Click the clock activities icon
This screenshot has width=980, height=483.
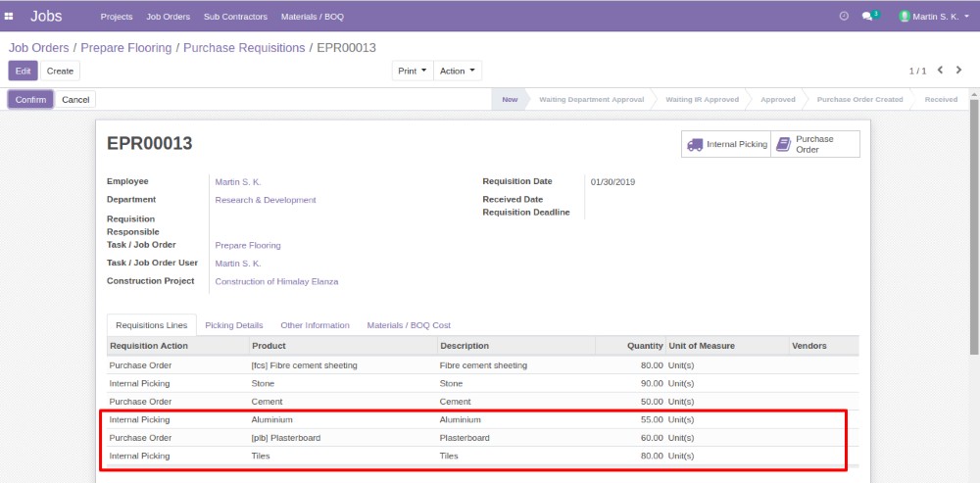(x=844, y=17)
